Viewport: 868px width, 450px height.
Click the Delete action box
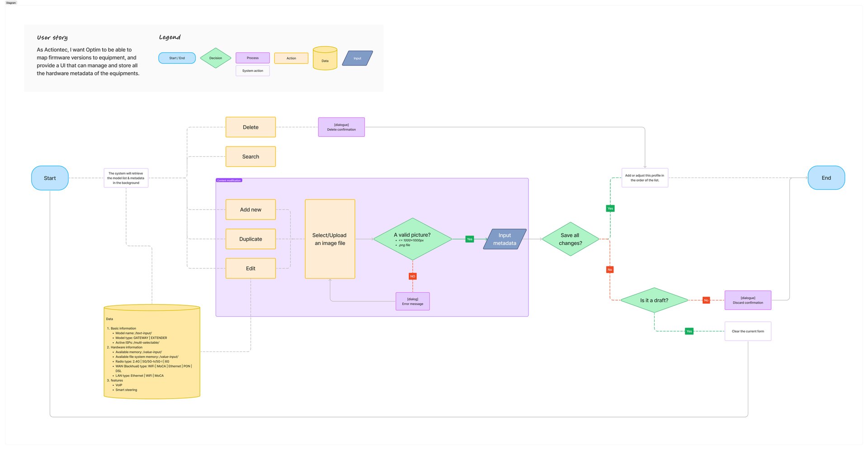coord(250,127)
